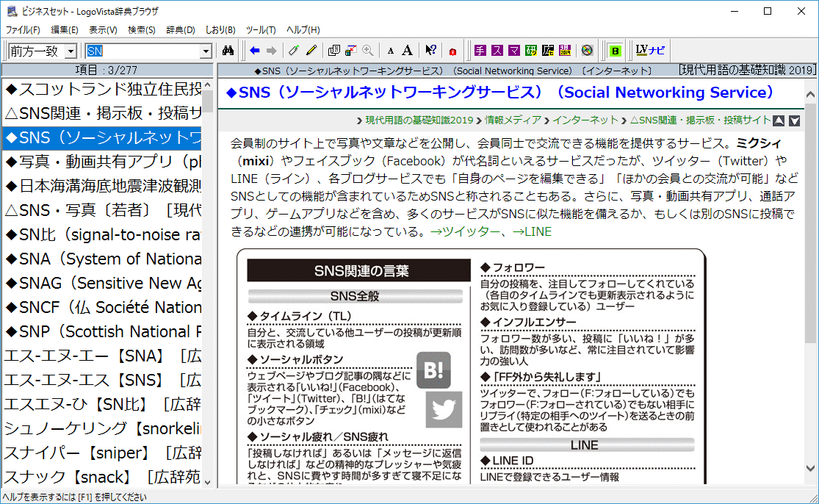Select エス-エヌ-エス【SNS】 list entry
Viewport: 819px width, 504px height.
point(102,380)
